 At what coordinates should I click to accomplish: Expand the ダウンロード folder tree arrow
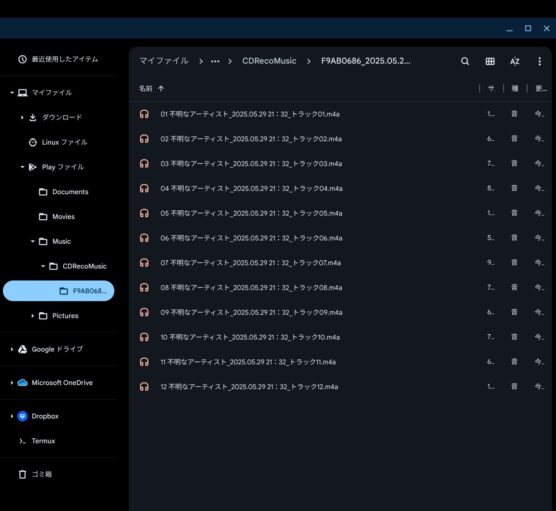22,117
